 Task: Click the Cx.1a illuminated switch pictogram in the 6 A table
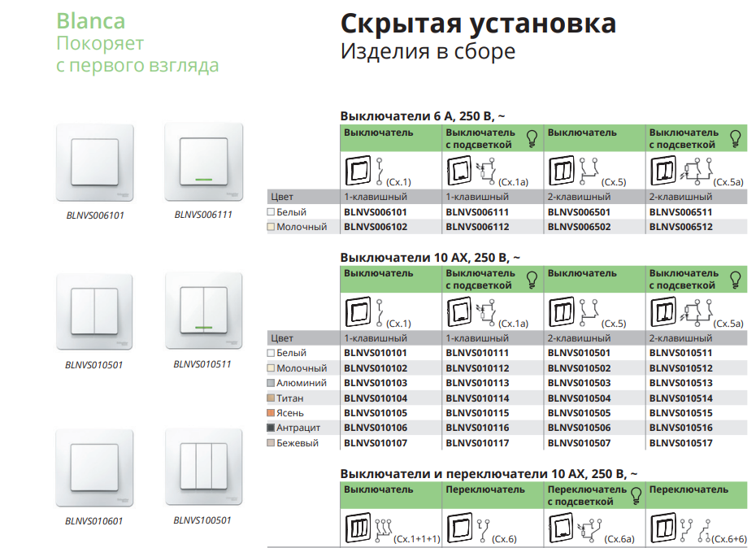point(460,171)
